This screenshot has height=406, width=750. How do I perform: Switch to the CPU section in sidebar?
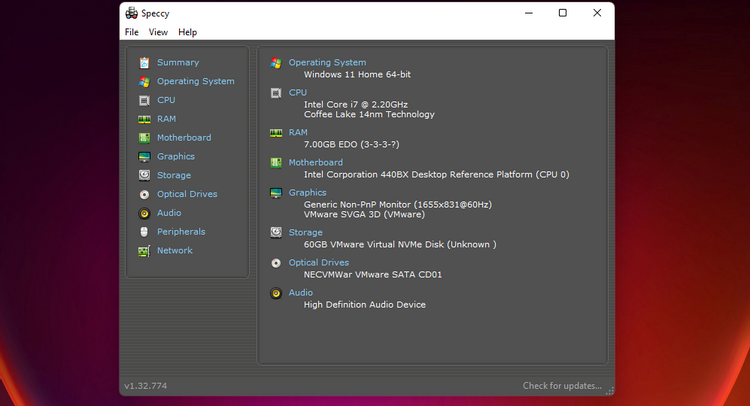click(x=166, y=100)
